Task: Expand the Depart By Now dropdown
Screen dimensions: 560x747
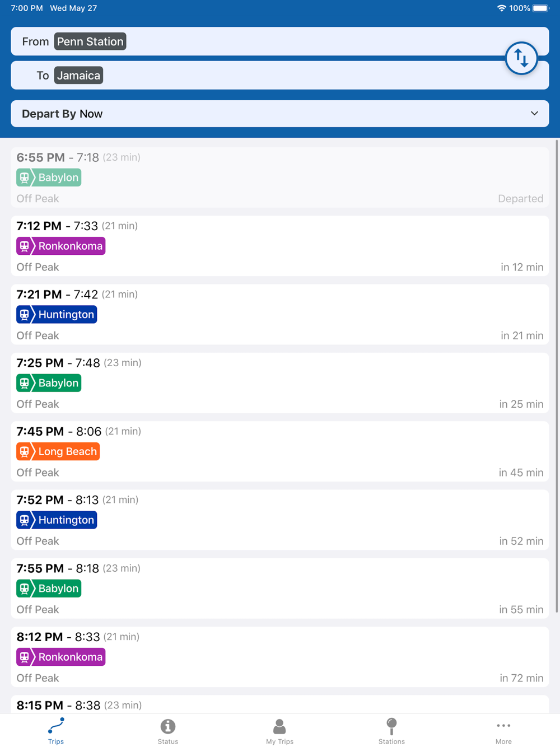Action: [x=280, y=114]
